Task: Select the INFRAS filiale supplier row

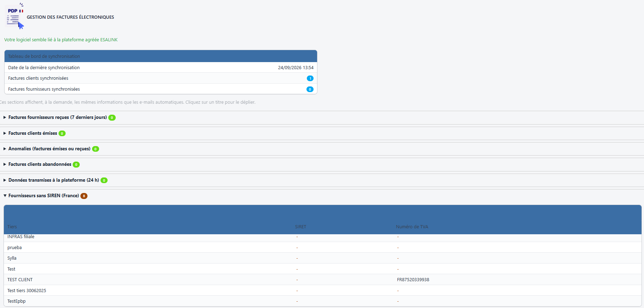Action: tap(322, 237)
